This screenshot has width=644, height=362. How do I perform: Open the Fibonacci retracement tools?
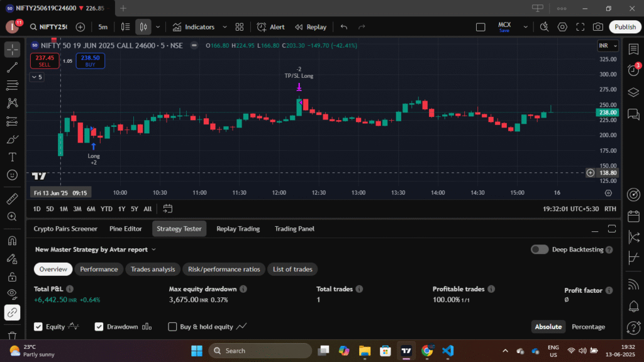(x=13, y=85)
